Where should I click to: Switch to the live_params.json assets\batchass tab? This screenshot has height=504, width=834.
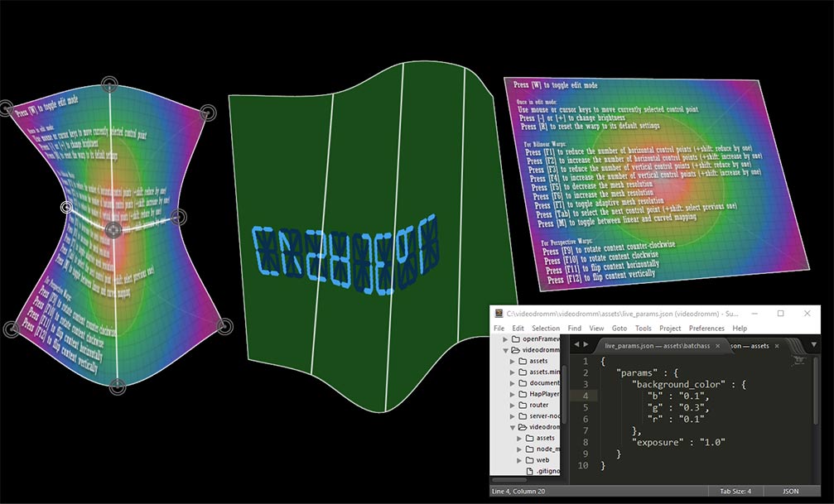(x=657, y=345)
